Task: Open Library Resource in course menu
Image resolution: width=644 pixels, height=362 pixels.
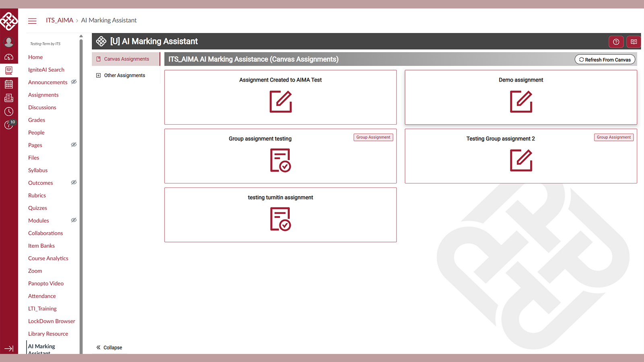Action: click(48, 334)
